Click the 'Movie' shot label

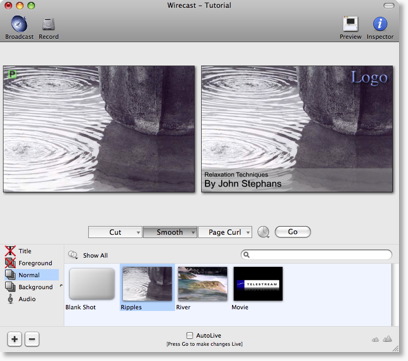coord(240,307)
